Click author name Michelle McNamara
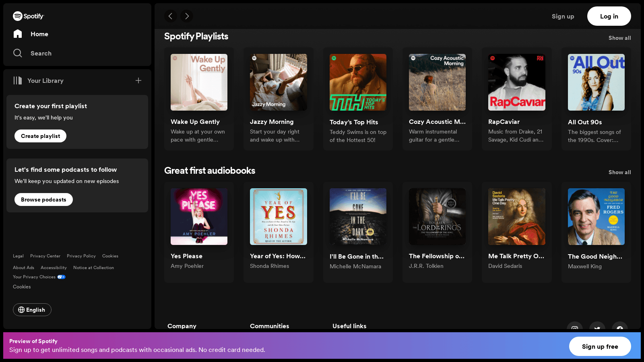This screenshot has height=362, width=644. [x=355, y=266]
